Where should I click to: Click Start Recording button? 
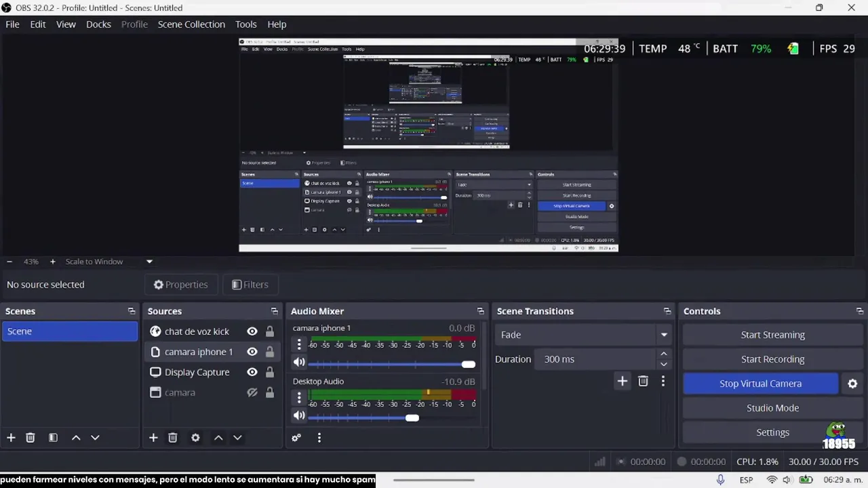pyautogui.click(x=772, y=359)
